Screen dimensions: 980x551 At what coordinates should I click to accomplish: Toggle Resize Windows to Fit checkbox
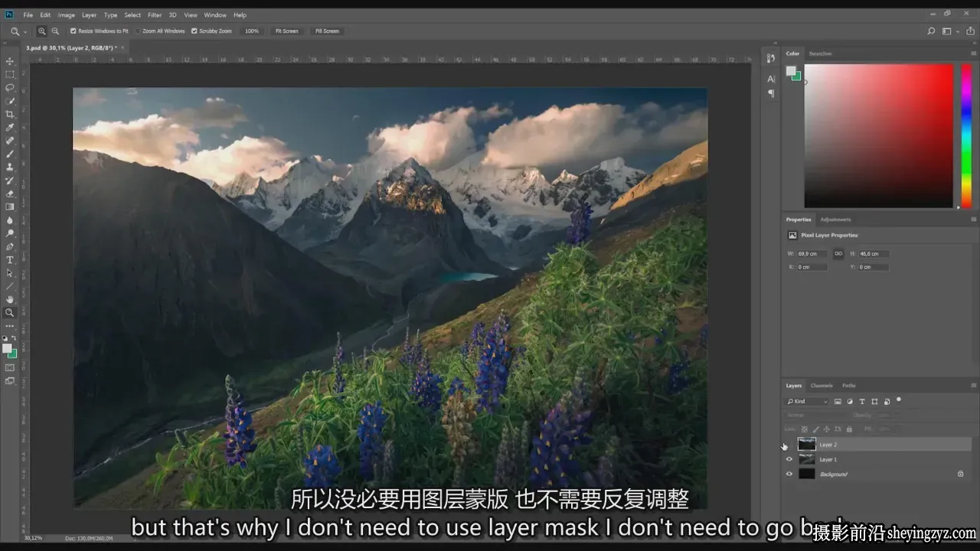coord(73,31)
